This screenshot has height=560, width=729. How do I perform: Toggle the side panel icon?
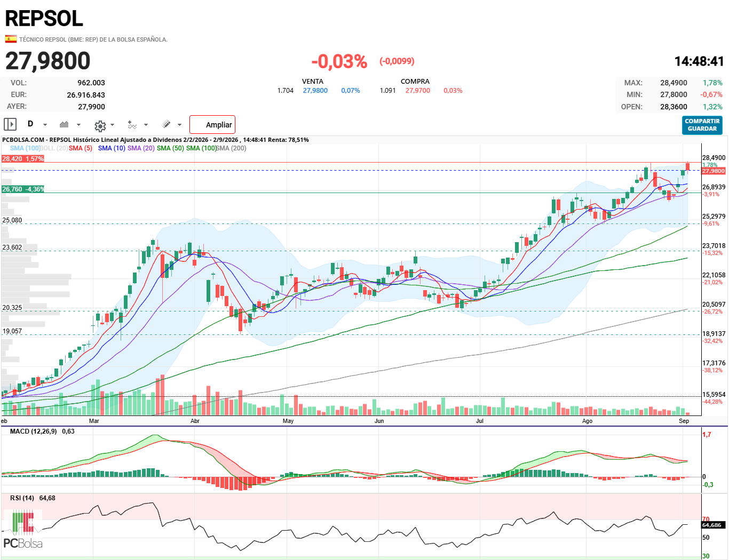click(x=10, y=124)
